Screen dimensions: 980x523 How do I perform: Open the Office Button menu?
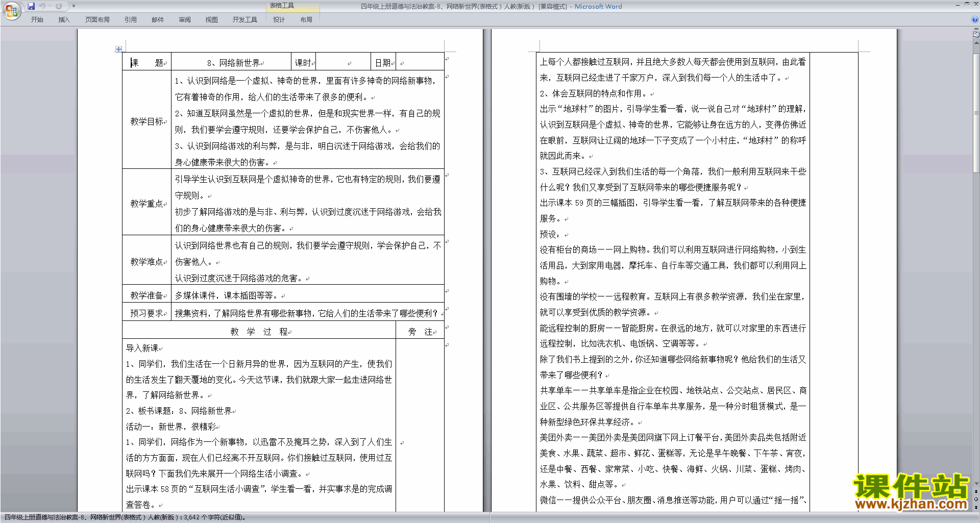(11, 11)
